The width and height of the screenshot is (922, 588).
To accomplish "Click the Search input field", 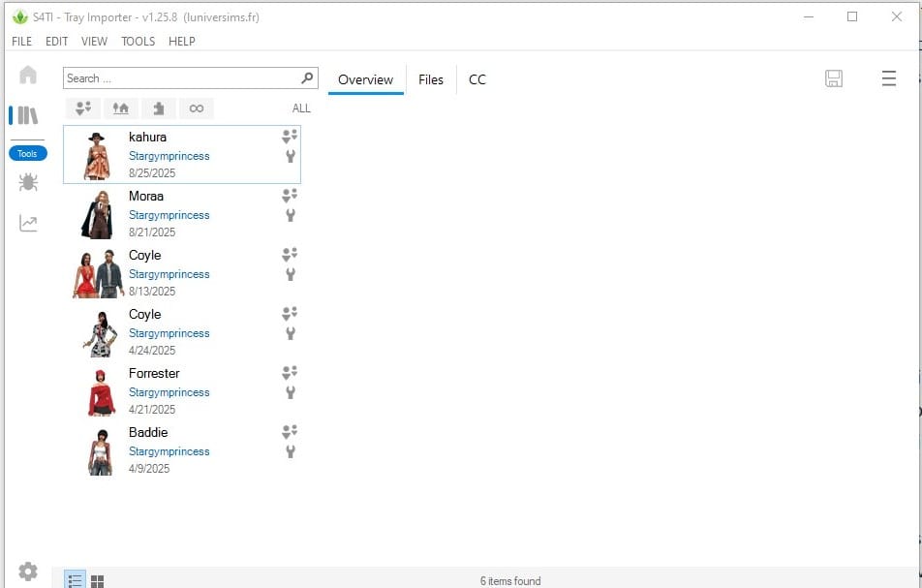I will 179,78.
